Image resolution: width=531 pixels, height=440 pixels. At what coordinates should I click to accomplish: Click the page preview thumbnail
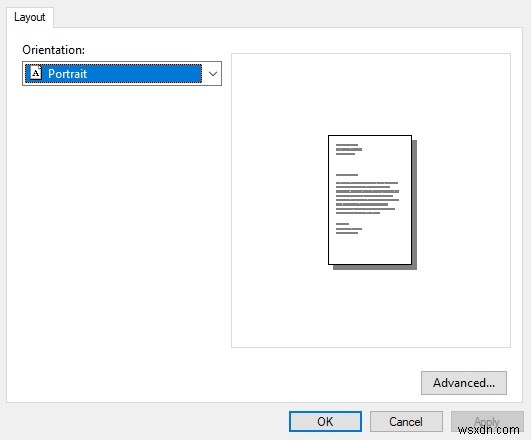pos(372,202)
